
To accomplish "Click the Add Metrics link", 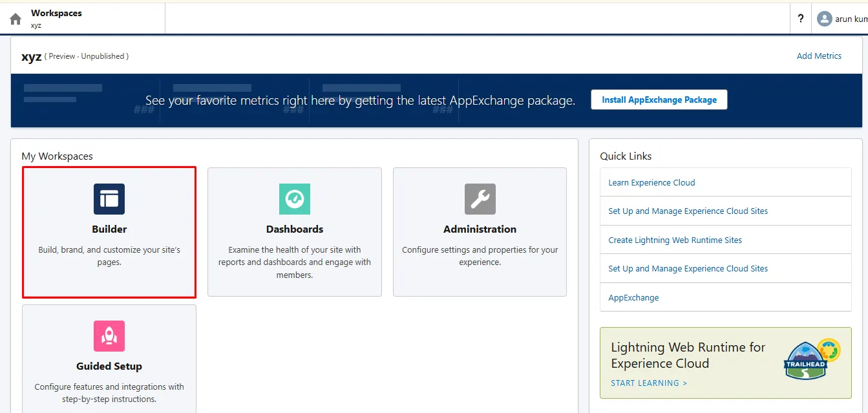I will click(819, 56).
